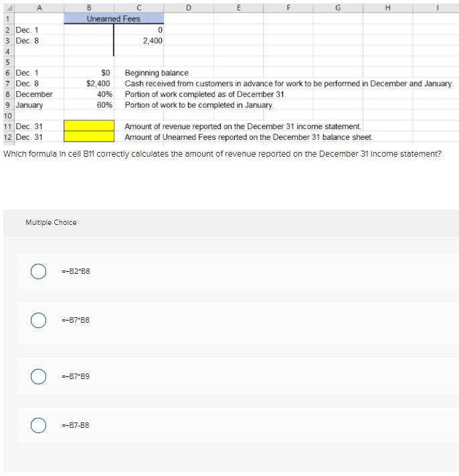
Task: Click yellow cell B11
Action: (89, 126)
